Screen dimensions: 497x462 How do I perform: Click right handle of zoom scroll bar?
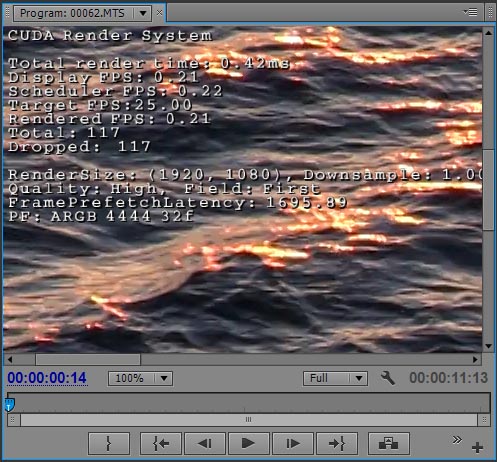484,420
